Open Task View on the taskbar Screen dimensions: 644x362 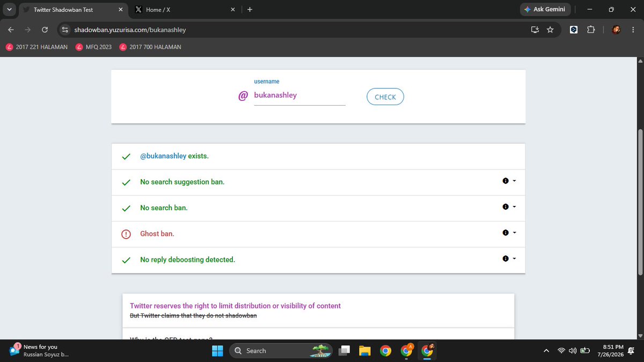345,351
